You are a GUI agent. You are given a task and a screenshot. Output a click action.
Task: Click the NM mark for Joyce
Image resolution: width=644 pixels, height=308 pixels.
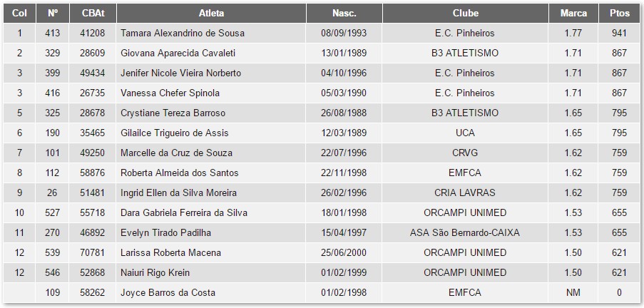(573, 292)
